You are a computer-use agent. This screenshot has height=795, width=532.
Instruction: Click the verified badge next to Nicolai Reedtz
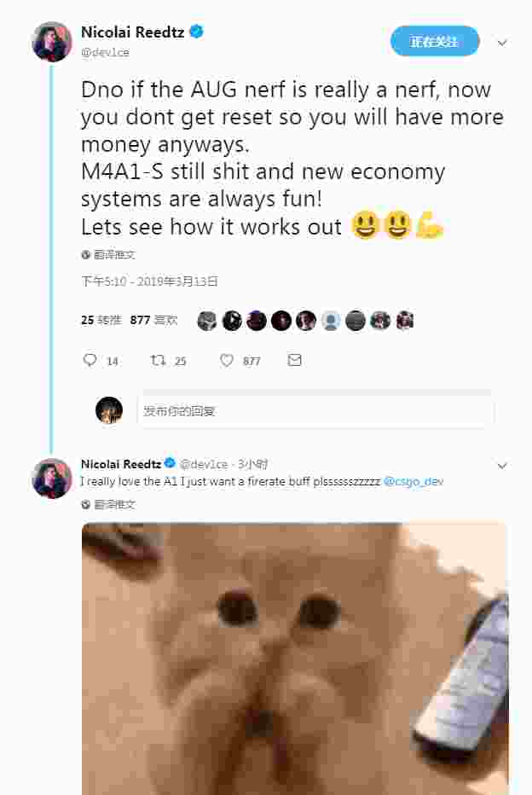(x=197, y=32)
